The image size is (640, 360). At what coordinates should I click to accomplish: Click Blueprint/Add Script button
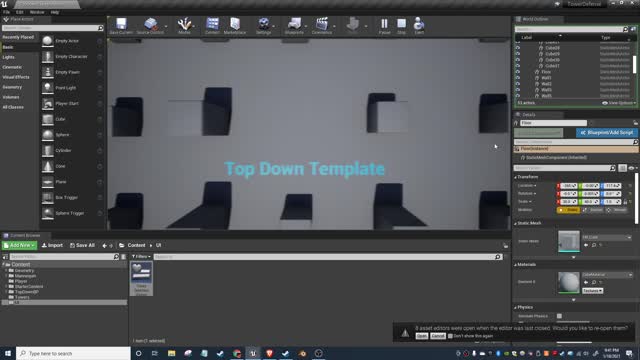(x=607, y=133)
